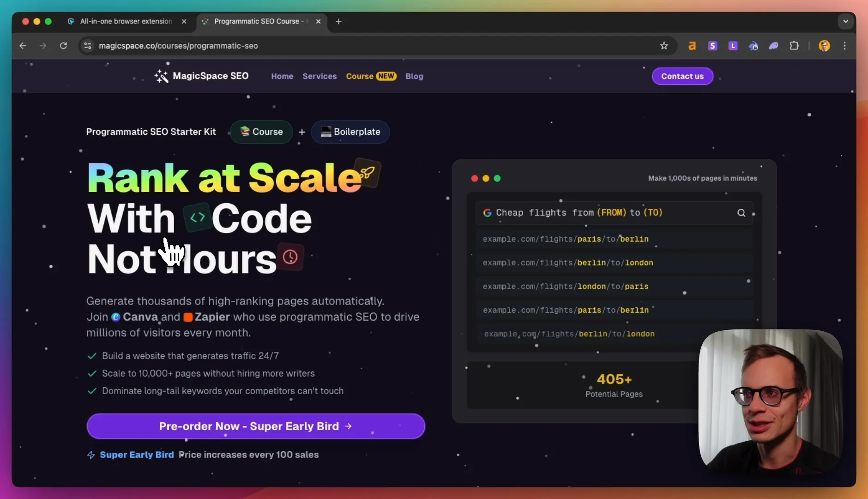This screenshot has height=499, width=868.
Task: Reload the current page
Action: pos(63,46)
